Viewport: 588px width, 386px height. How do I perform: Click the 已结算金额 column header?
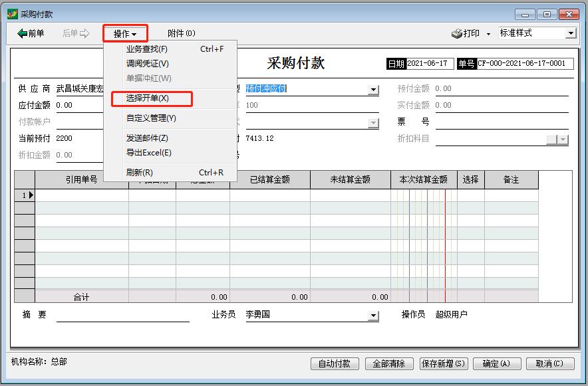point(270,179)
